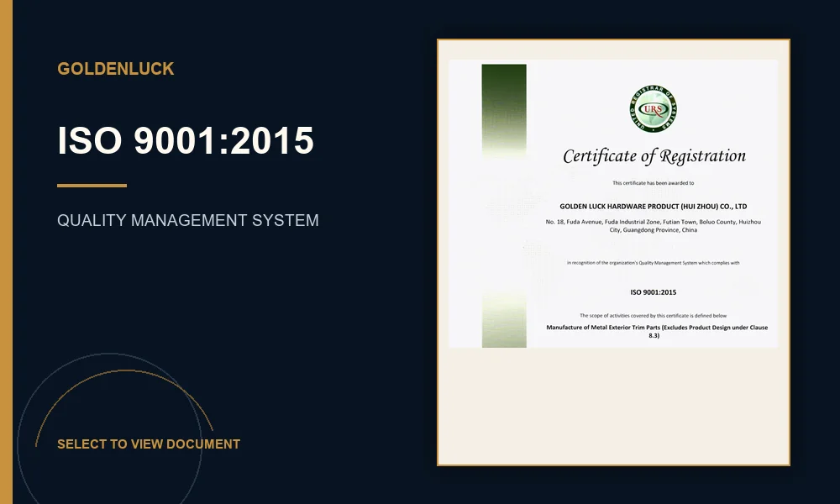Select the 'This certificate has been awarded to' line
The height and width of the screenshot is (504, 840).
click(x=653, y=183)
